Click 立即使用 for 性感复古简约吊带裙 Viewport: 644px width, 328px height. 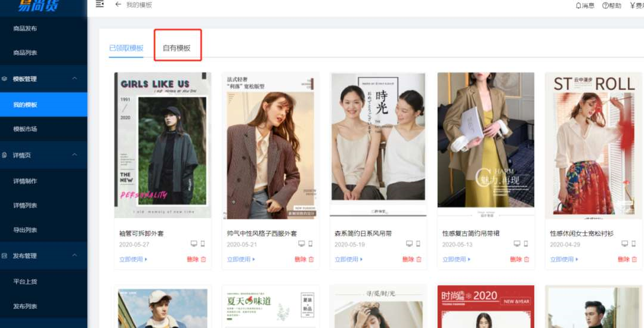point(456,259)
